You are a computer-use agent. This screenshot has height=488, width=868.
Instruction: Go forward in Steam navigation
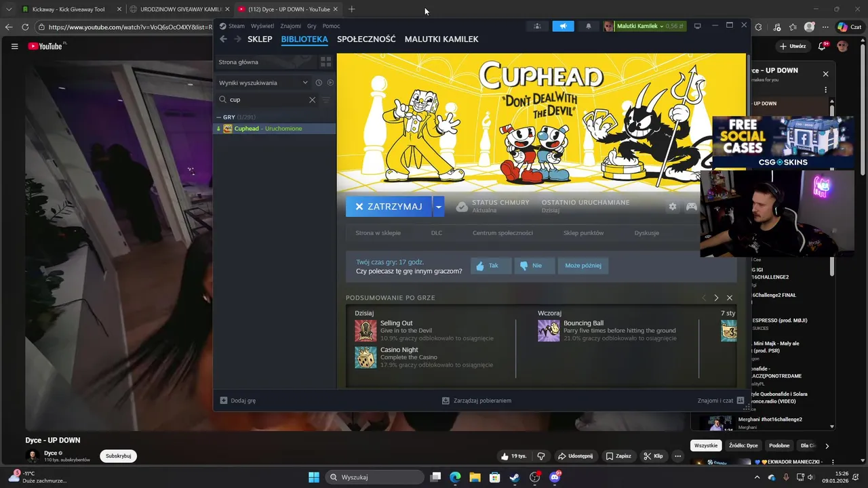tap(237, 39)
